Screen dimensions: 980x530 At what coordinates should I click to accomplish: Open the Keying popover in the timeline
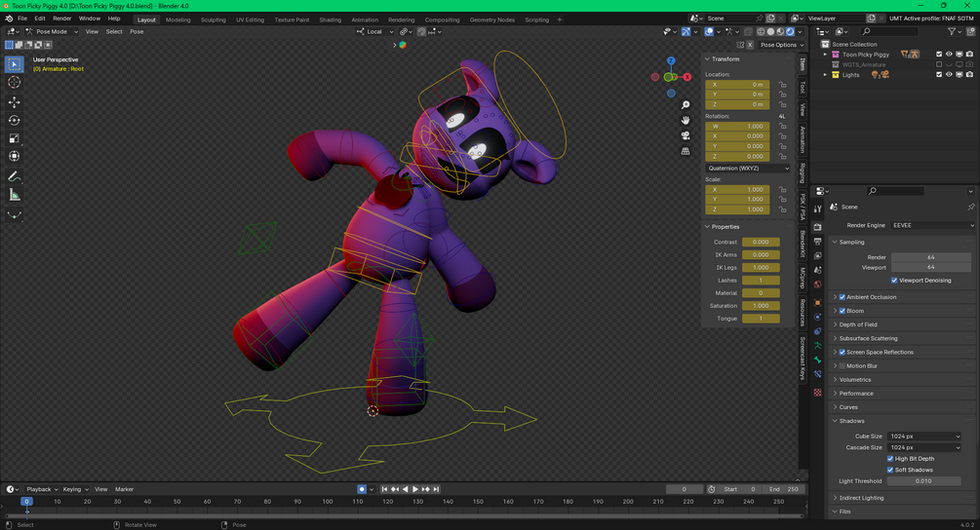pos(75,489)
